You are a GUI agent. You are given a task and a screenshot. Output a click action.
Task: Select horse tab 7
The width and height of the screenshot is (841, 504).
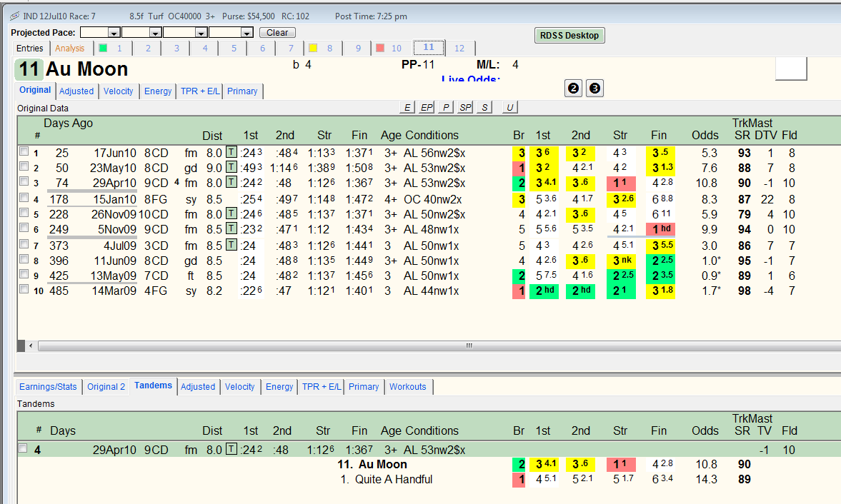click(x=291, y=49)
